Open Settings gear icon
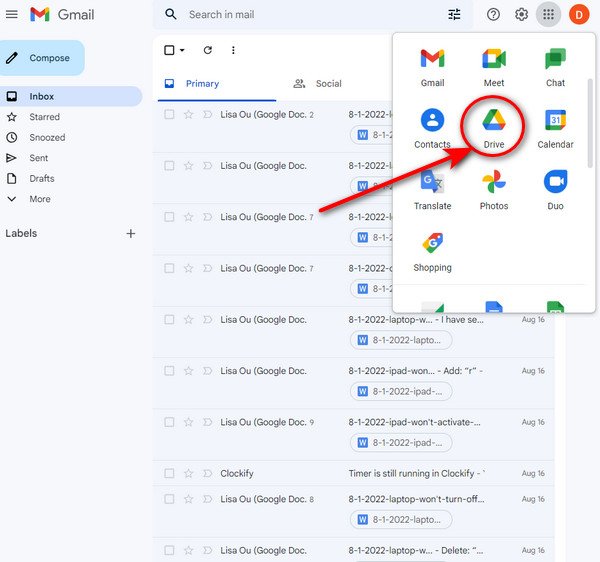 click(x=521, y=15)
